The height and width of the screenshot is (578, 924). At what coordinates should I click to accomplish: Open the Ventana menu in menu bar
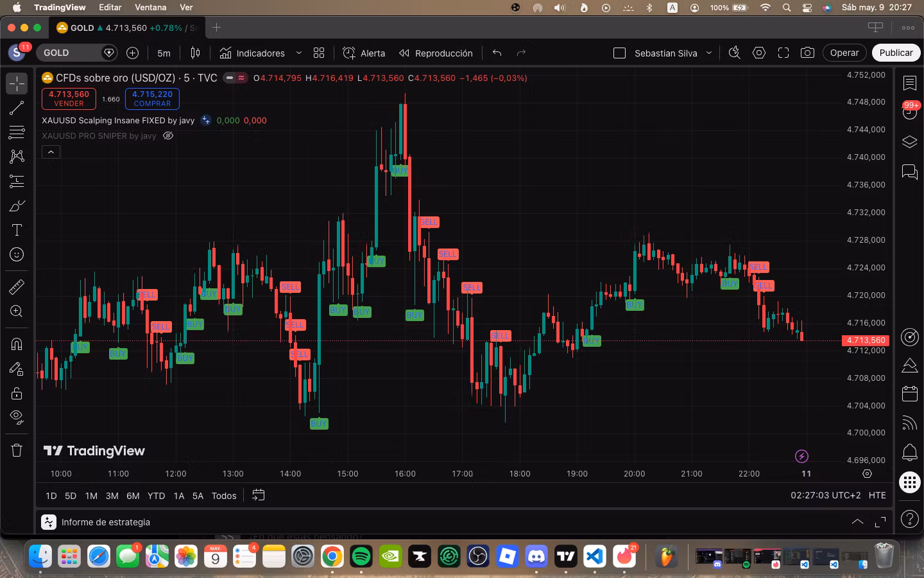pyautogui.click(x=150, y=8)
